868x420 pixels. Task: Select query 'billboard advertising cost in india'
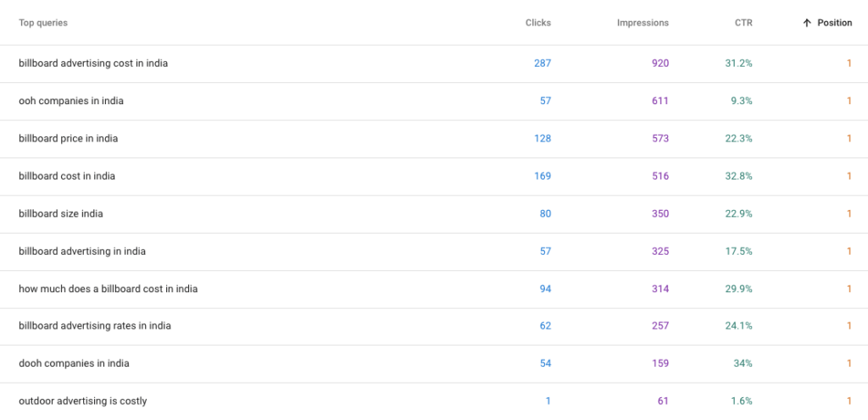[93, 64]
